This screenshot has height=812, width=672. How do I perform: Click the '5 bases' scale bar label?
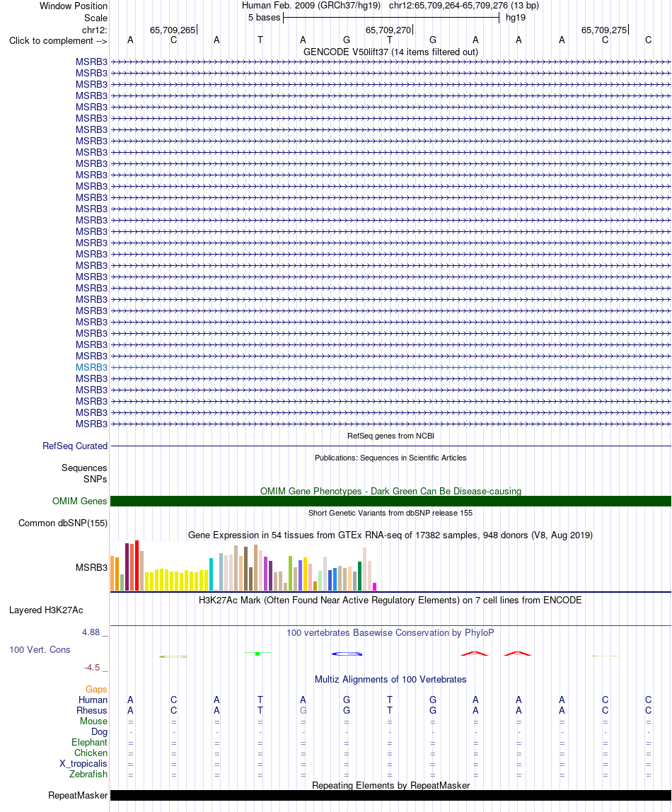tap(264, 18)
